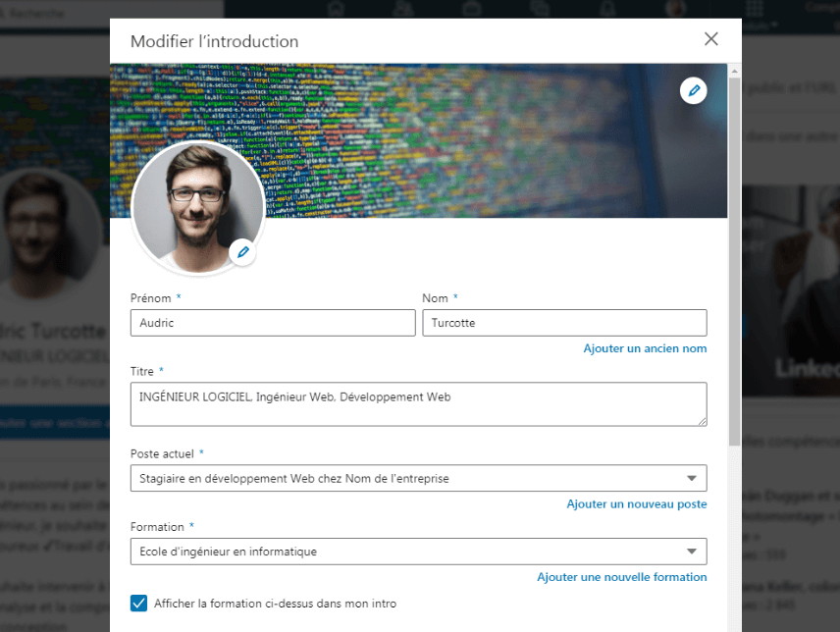Image resolution: width=840 pixels, height=632 pixels.
Task: Open the jobs briefcase icon in top bar
Action: click(x=472, y=8)
